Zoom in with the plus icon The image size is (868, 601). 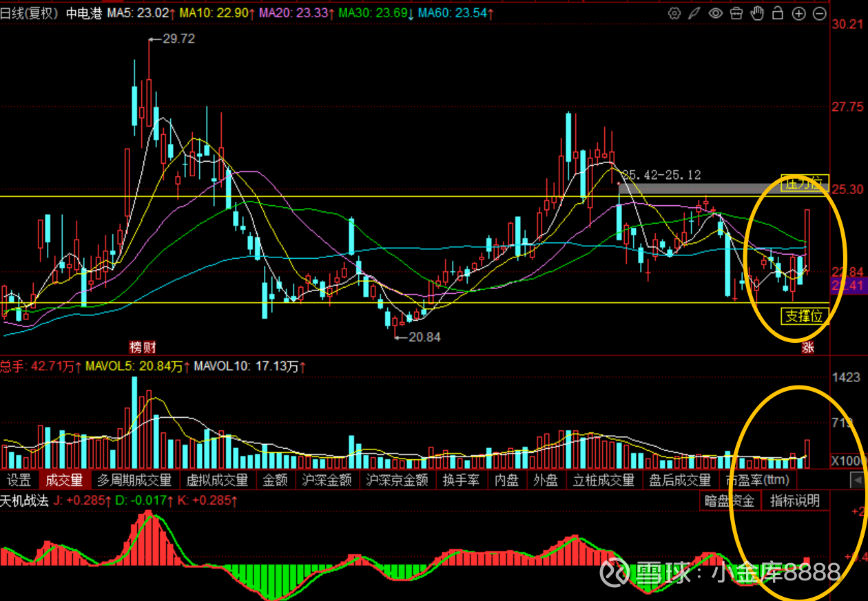point(798,13)
